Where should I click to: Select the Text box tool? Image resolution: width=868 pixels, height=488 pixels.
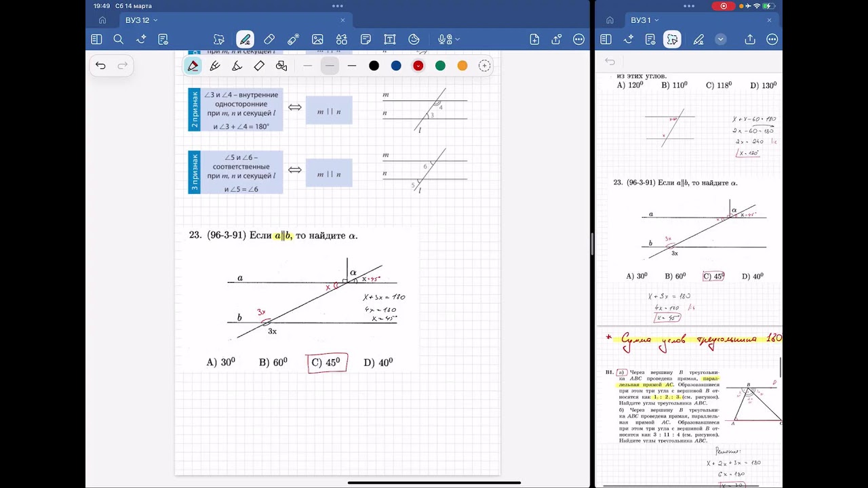[390, 39]
